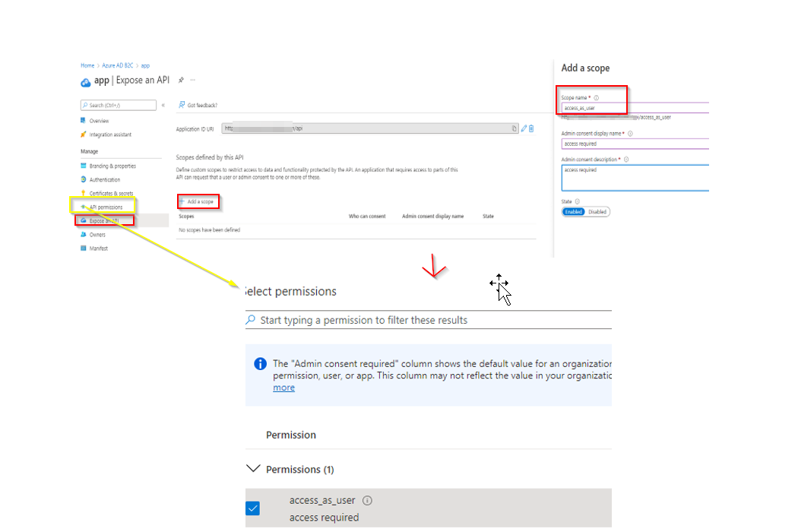Open the Authentication page

pos(105,180)
